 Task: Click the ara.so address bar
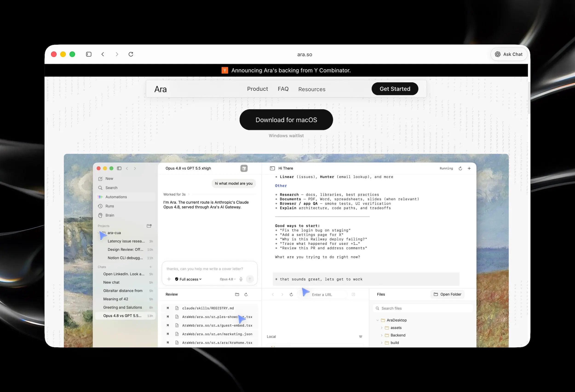[305, 55]
